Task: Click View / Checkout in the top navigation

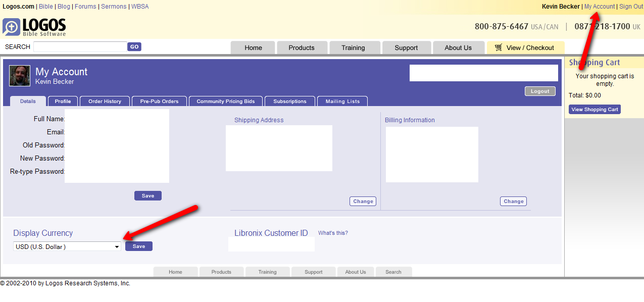Action: coord(525,47)
